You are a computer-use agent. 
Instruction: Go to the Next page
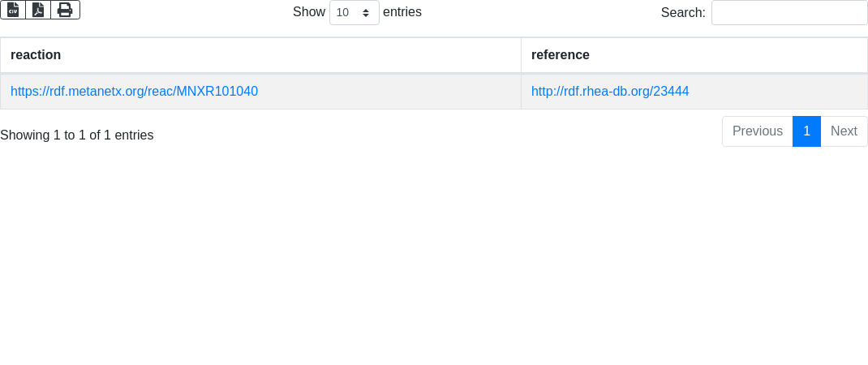(844, 131)
